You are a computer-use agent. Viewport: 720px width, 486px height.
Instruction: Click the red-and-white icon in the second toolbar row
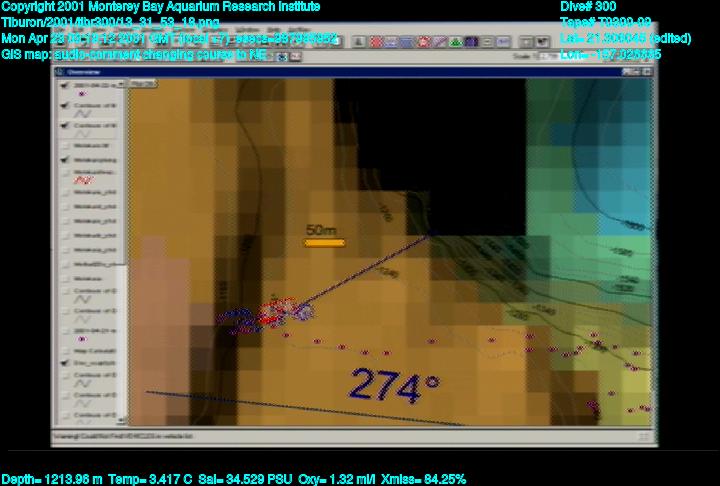click(296, 57)
